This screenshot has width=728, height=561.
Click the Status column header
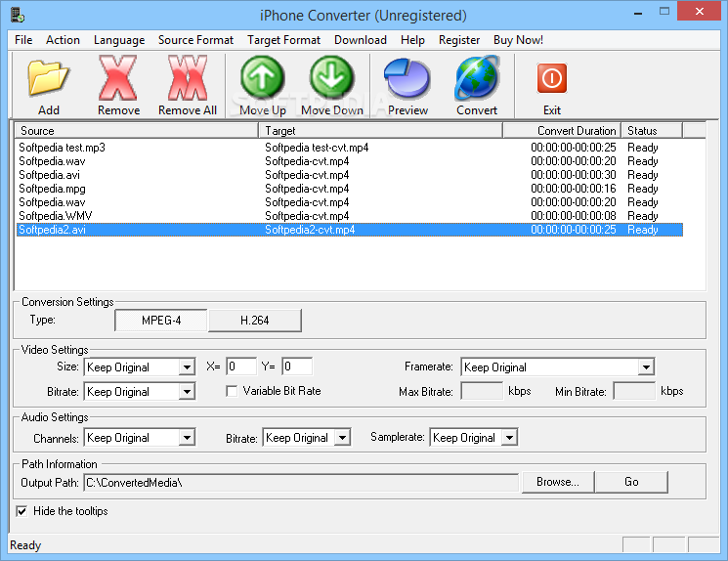(x=652, y=131)
